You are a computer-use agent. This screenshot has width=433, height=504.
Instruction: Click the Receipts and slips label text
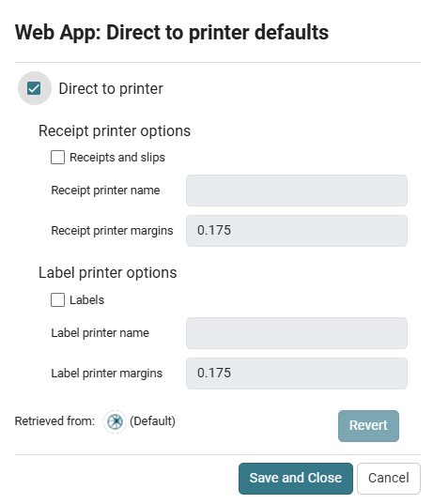117,158
